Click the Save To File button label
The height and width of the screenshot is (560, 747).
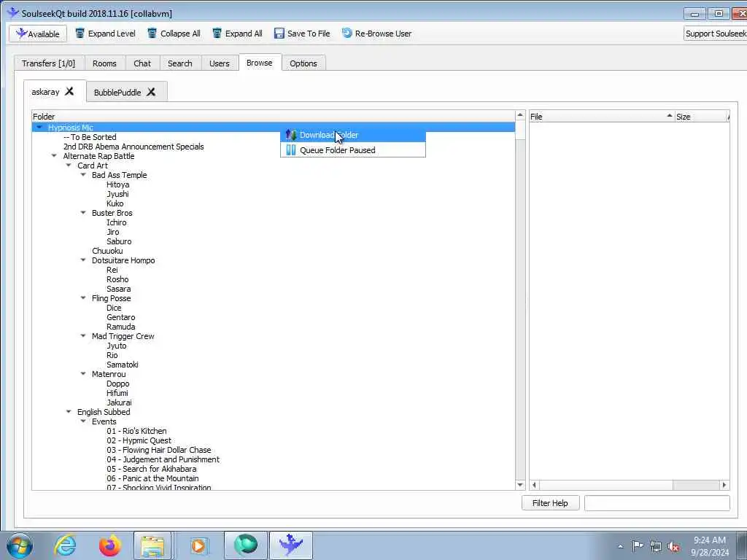point(309,34)
